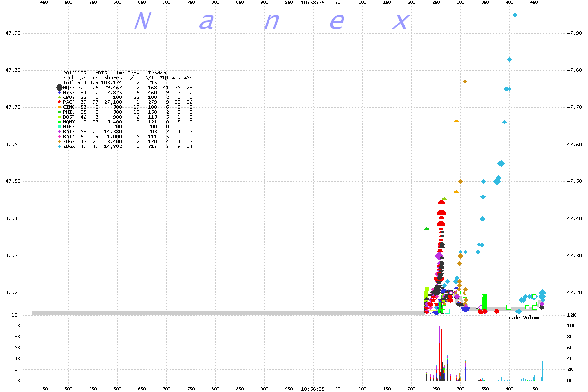The width and height of the screenshot is (588, 392).
Task: Click the CBOE olive dot legend marker
Action: (x=59, y=97)
